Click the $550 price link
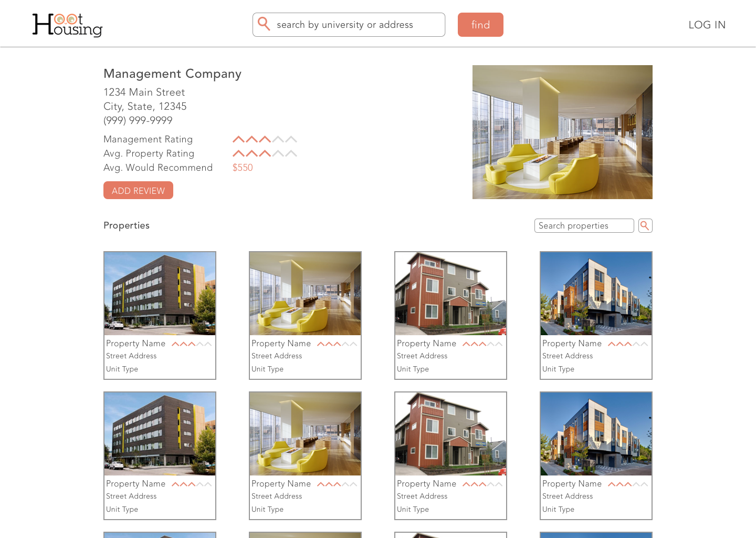 [243, 167]
